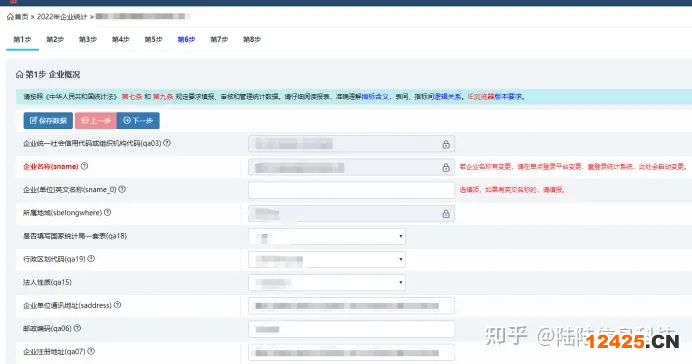Open 第七条 law article link
Screen dimensions: 692x364
pos(132,97)
